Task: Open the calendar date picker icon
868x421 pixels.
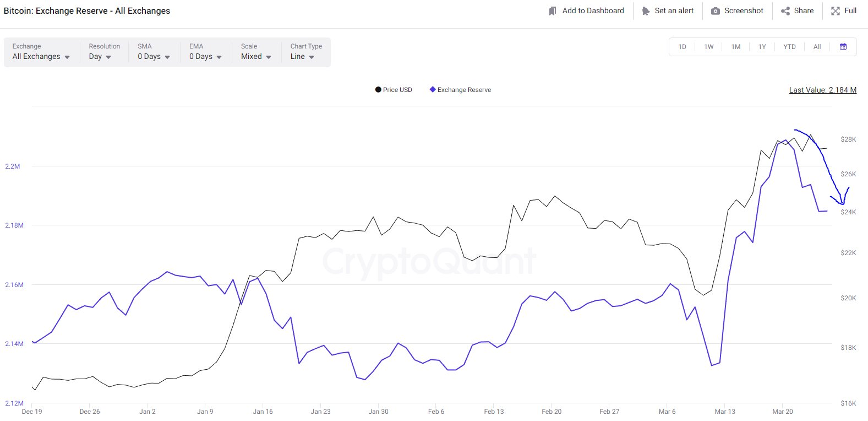Action: click(x=843, y=47)
